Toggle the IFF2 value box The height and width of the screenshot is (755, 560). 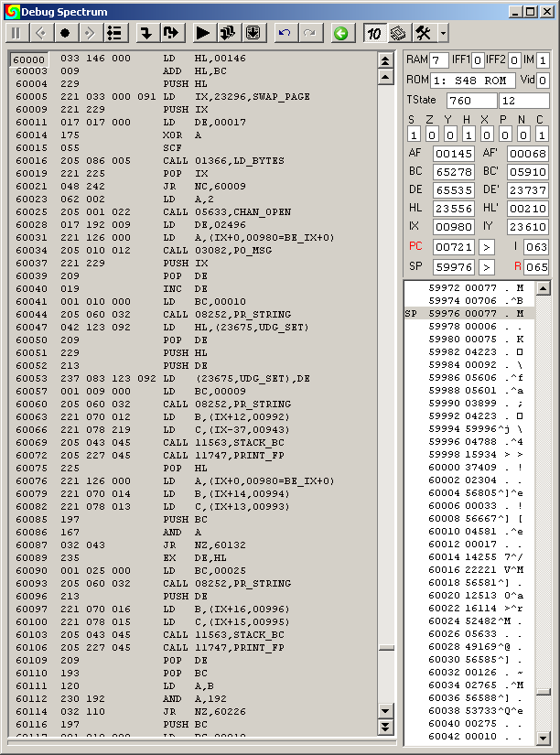513,60
